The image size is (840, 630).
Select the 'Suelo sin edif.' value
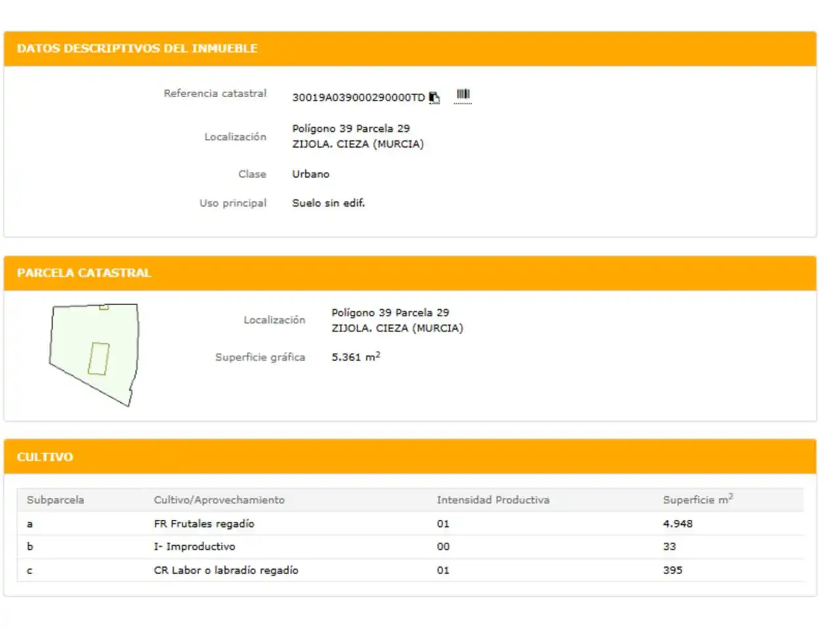tap(328, 203)
